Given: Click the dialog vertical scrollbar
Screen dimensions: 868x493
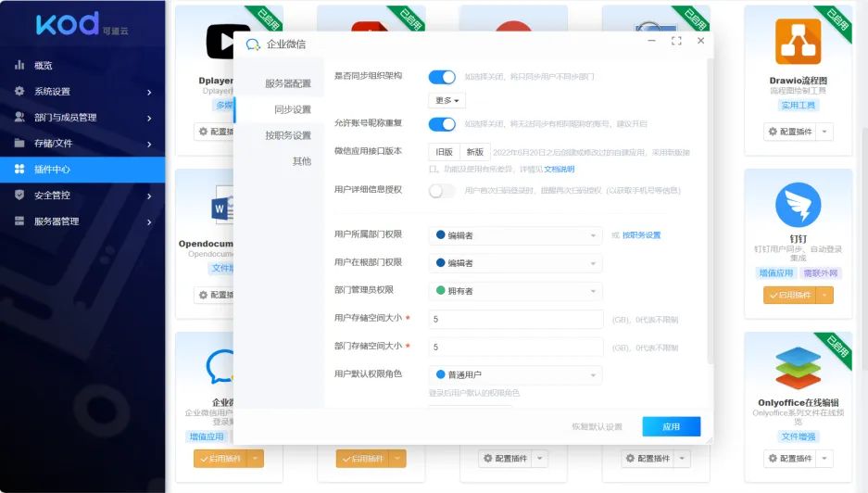Looking at the screenshot, I should (x=710, y=213).
